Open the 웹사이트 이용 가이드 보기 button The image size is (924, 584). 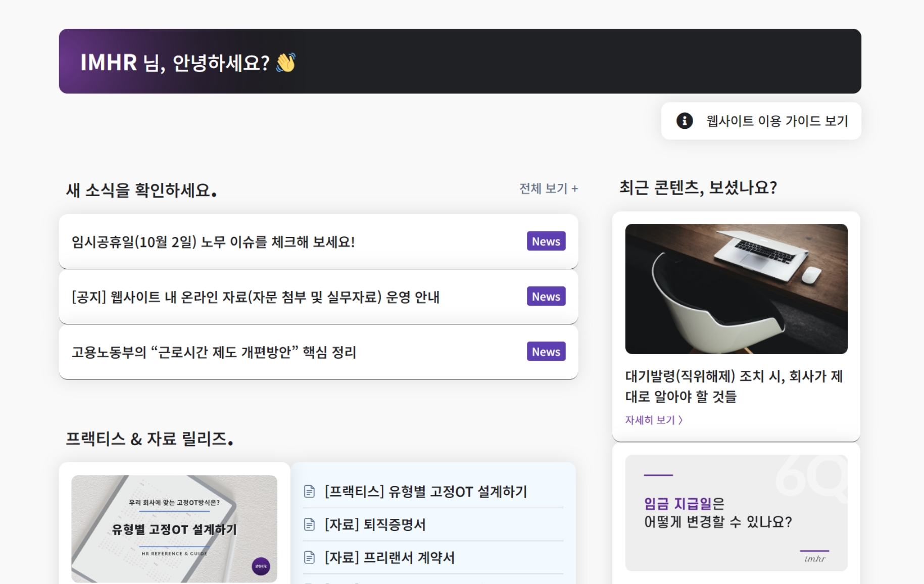point(761,121)
